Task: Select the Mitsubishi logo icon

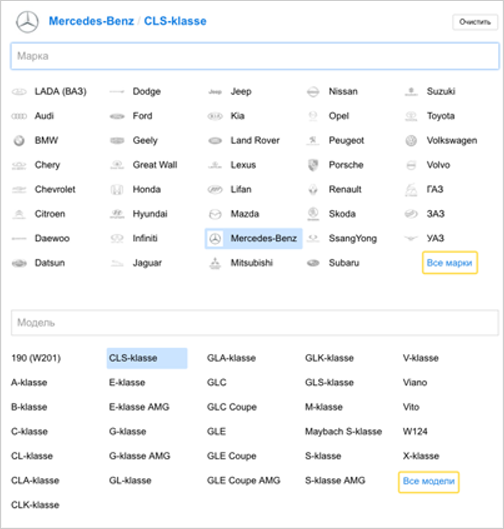Action: click(215, 263)
